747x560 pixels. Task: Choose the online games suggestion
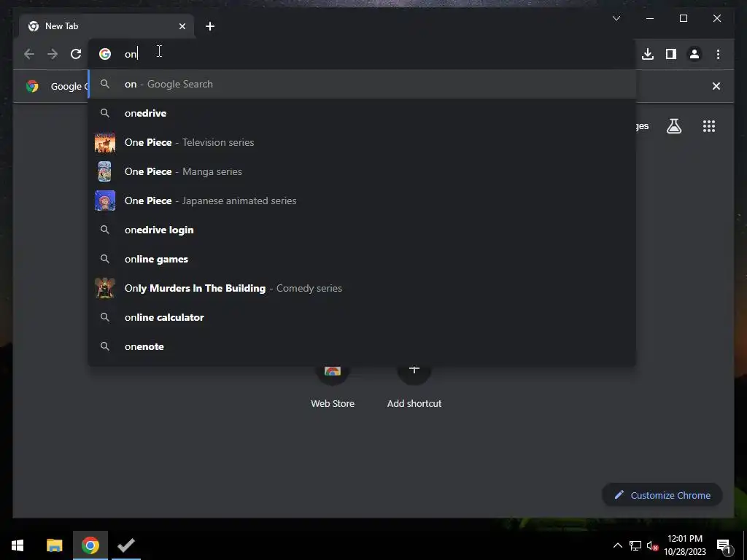(x=362, y=259)
